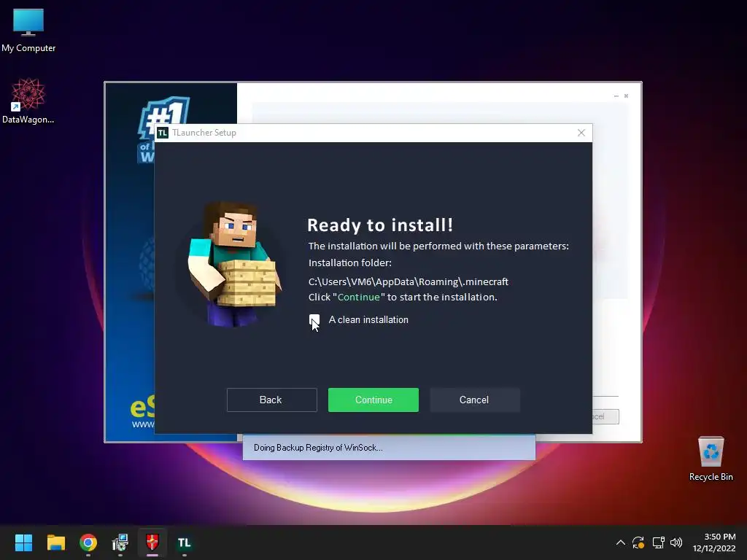Switch to the TL taskbar app
The width and height of the screenshot is (747, 560).
(x=185, y=542)
